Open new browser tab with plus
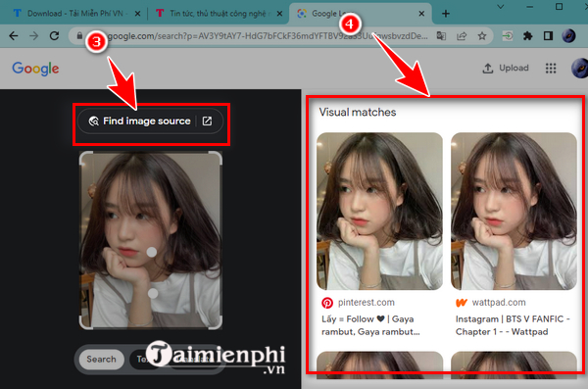This screenshot has height=389, width=588. pyautogui.click(x=446, y=14)
